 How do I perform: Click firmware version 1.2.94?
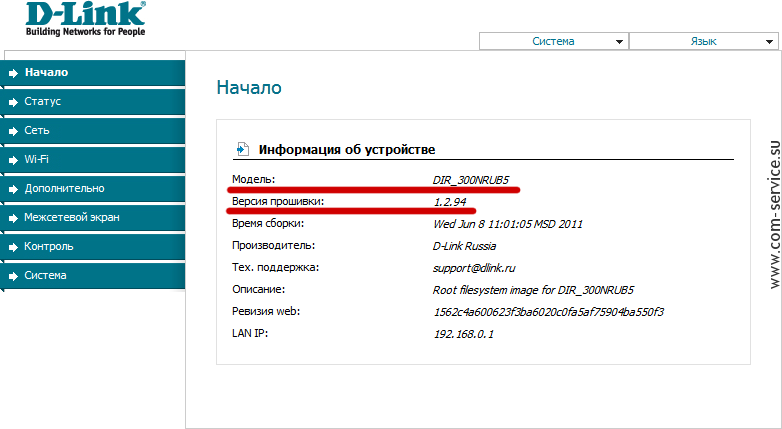[450, 202]
